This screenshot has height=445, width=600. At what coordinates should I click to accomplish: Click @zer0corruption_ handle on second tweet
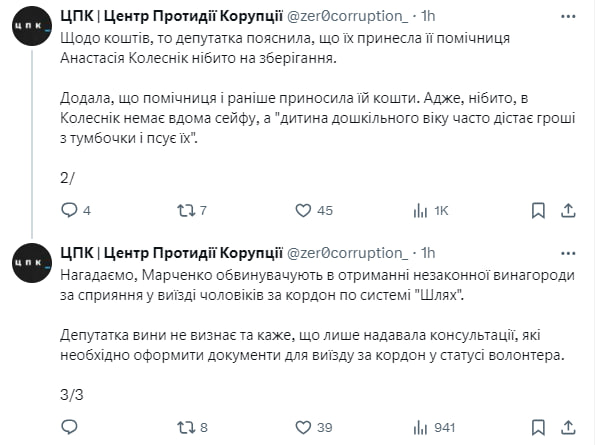tap(349, 252)
